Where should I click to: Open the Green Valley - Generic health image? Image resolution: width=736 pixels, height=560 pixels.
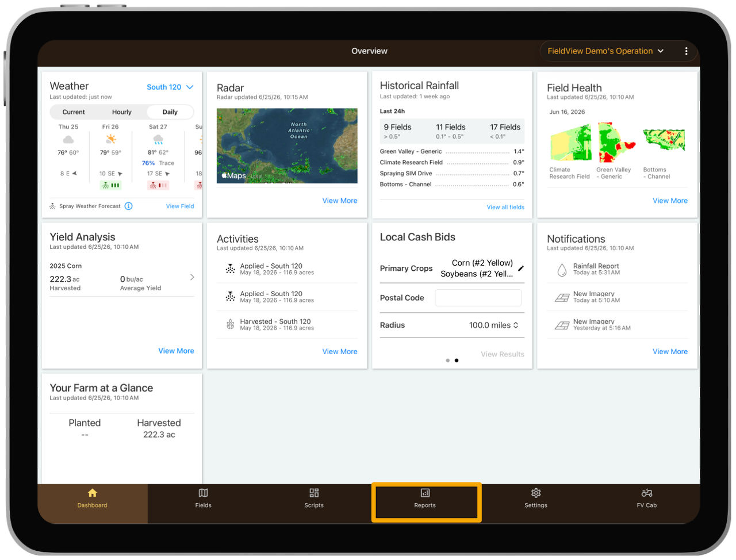(x=617, y=142)
